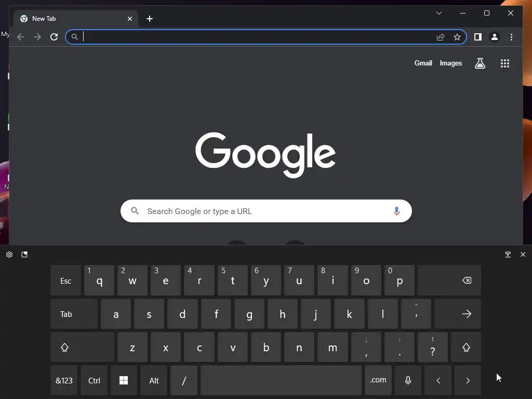Tap the keyboard dictation microphone key
This screenshot has width=532, height=399.
(408, 380)
